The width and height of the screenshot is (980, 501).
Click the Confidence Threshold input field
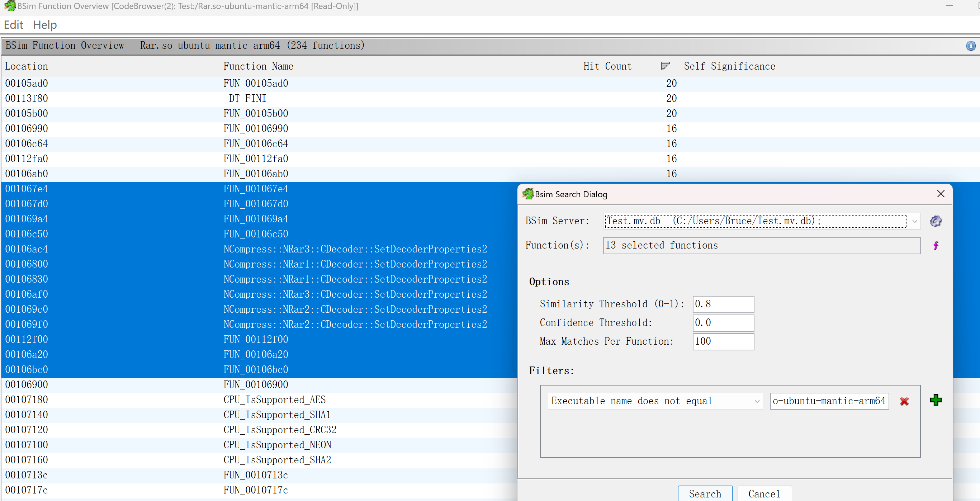(723, 323)
